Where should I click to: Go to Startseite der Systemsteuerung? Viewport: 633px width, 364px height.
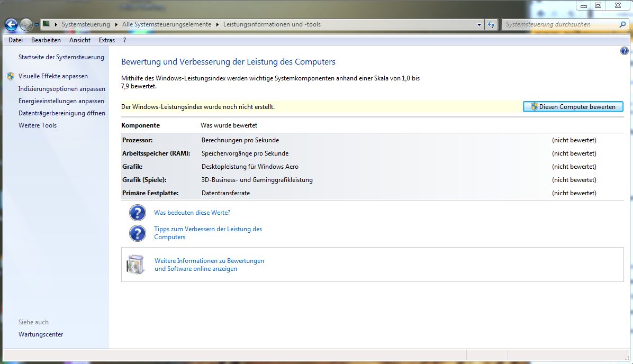coord(61,57)
